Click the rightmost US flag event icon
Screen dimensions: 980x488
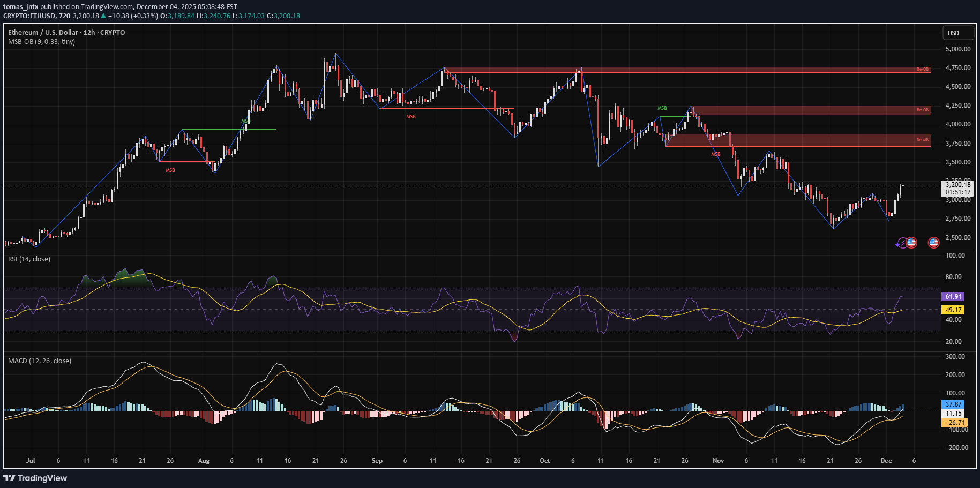click(933, 243)
